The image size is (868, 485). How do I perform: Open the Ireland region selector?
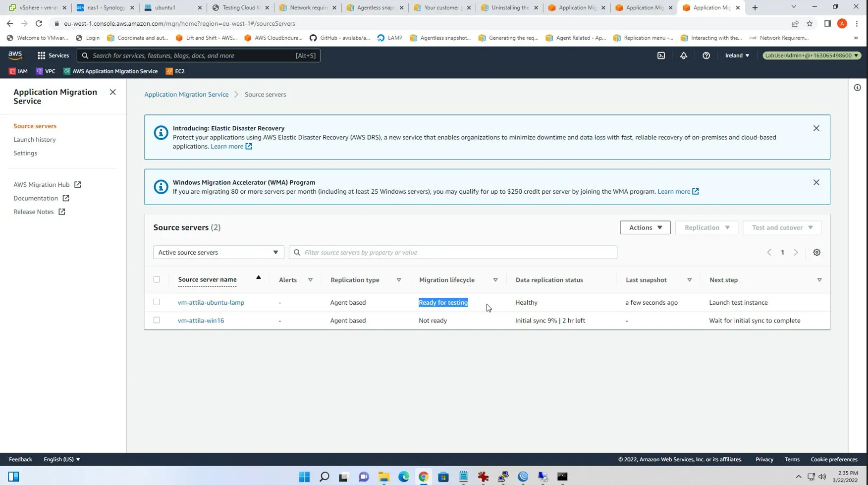click(x=737, y=55)
